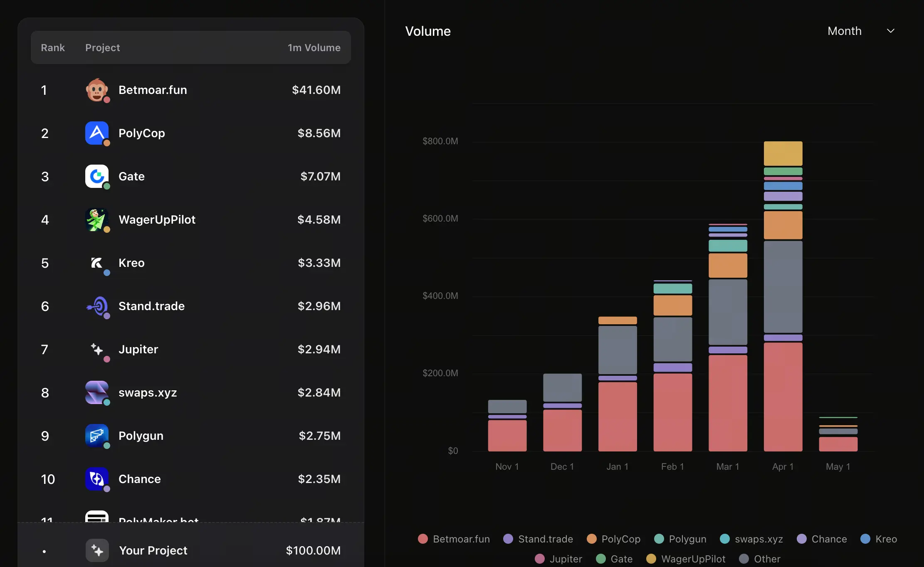
Task: Click the Dec 1 gray Other bar segment
Action: coord(563,387)
